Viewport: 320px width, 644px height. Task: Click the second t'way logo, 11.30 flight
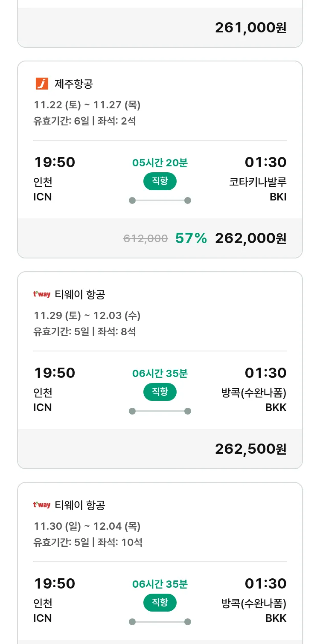[42, 505]
